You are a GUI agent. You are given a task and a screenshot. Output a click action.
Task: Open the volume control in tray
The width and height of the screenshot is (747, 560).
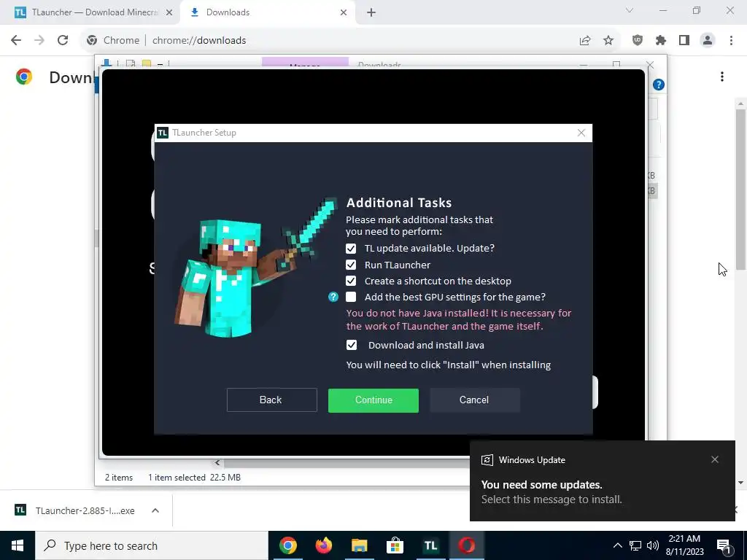[x=653, y=545]
